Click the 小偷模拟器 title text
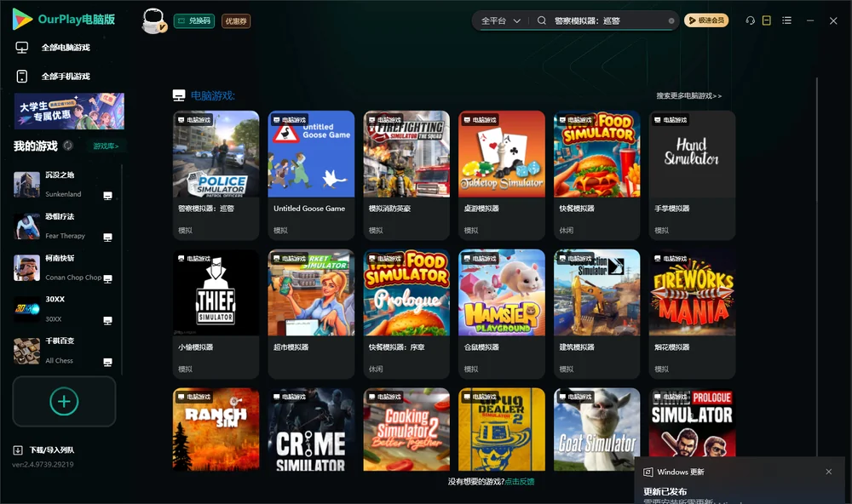852x504 pixels. (196, 347)
